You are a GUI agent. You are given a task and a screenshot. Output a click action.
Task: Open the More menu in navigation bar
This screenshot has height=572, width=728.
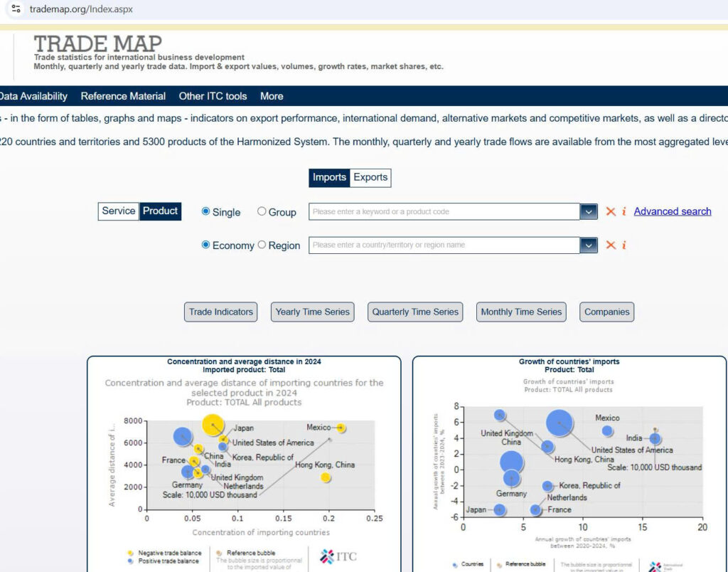pos(272,96)
